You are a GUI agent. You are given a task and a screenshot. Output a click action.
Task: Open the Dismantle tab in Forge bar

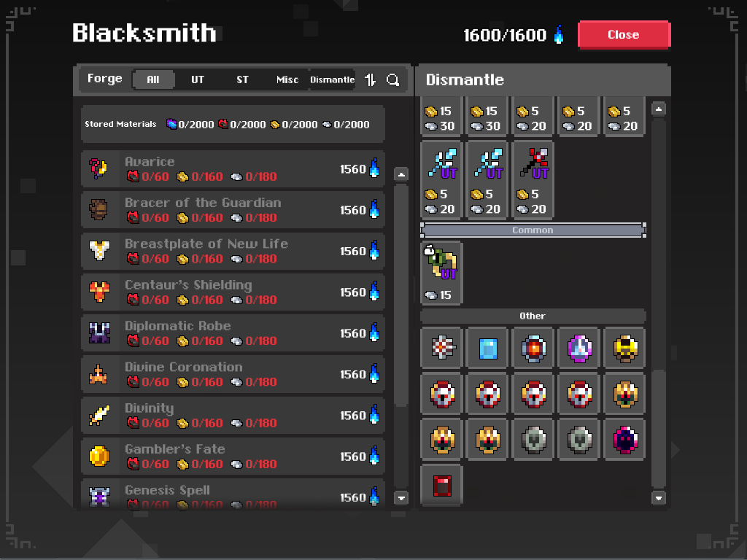(x=332, y=79)
